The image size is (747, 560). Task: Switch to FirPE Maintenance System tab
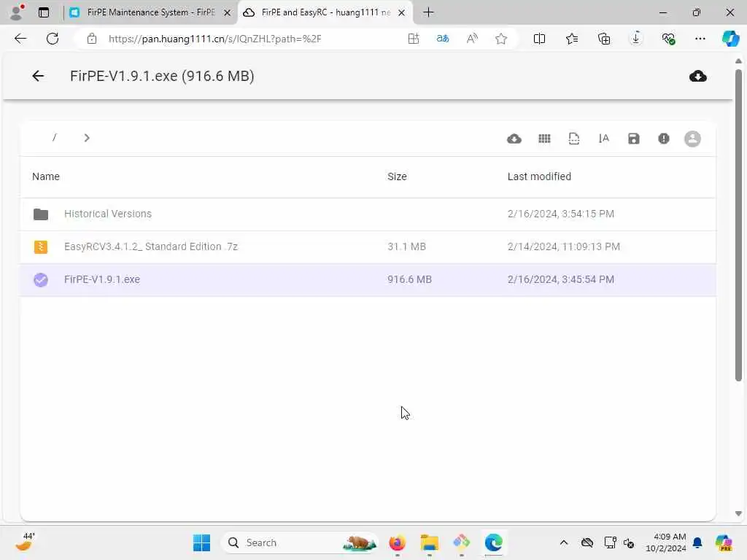pos(151,12)
